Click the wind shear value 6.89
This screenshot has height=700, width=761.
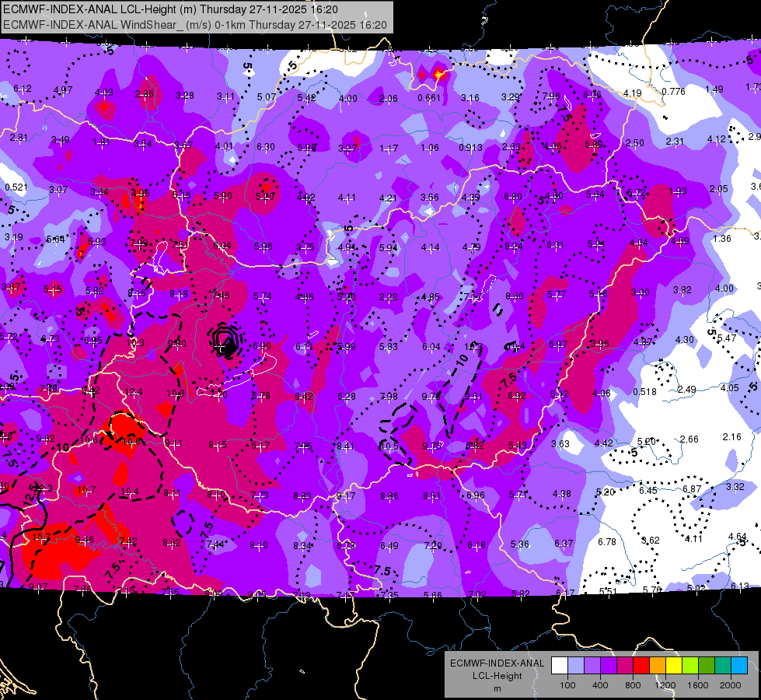[594, 144]
